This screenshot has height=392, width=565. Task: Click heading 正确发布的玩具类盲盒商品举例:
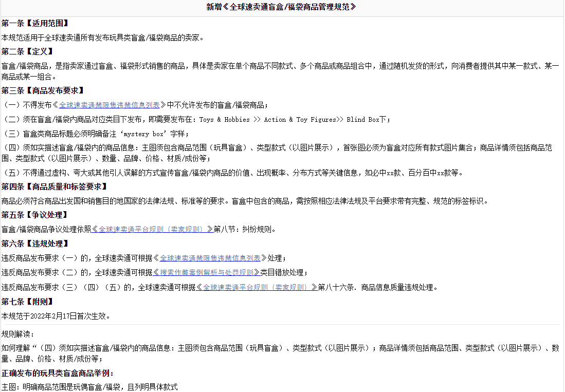(58, 374)
